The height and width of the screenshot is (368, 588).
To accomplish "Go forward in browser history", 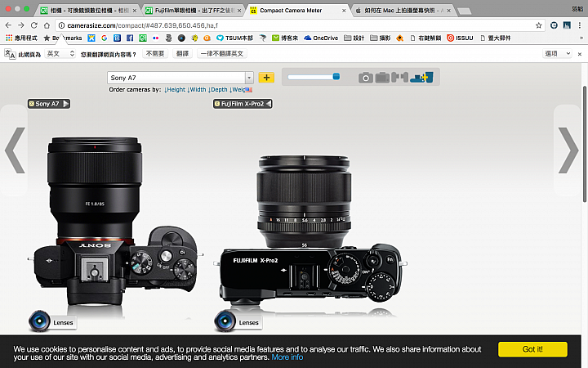I will [21, 25].
